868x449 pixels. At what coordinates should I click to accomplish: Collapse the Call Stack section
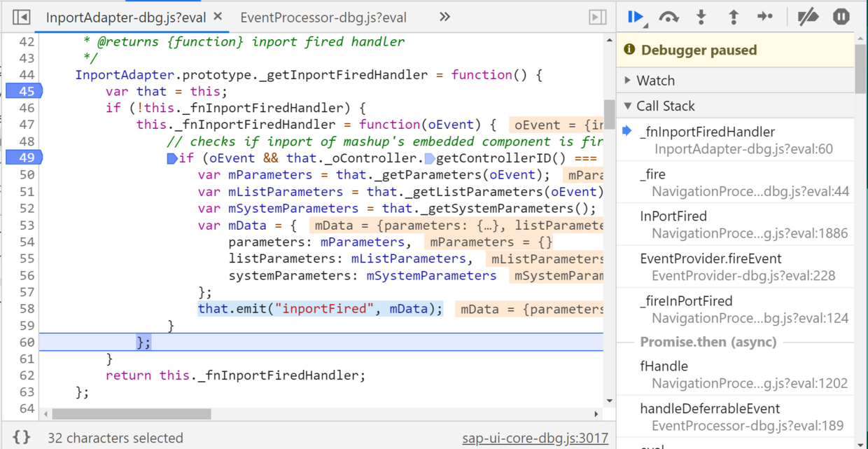pos(736,106)
